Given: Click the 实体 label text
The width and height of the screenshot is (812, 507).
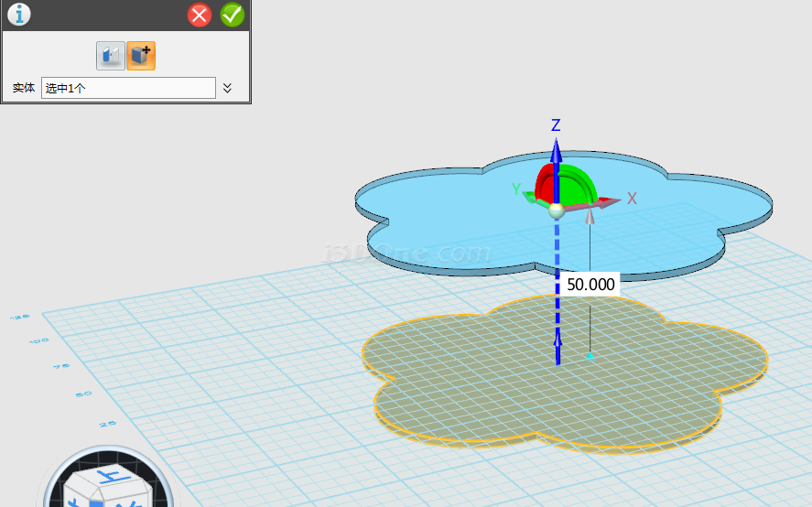Looking at the screenshot, I should point(24,89).
